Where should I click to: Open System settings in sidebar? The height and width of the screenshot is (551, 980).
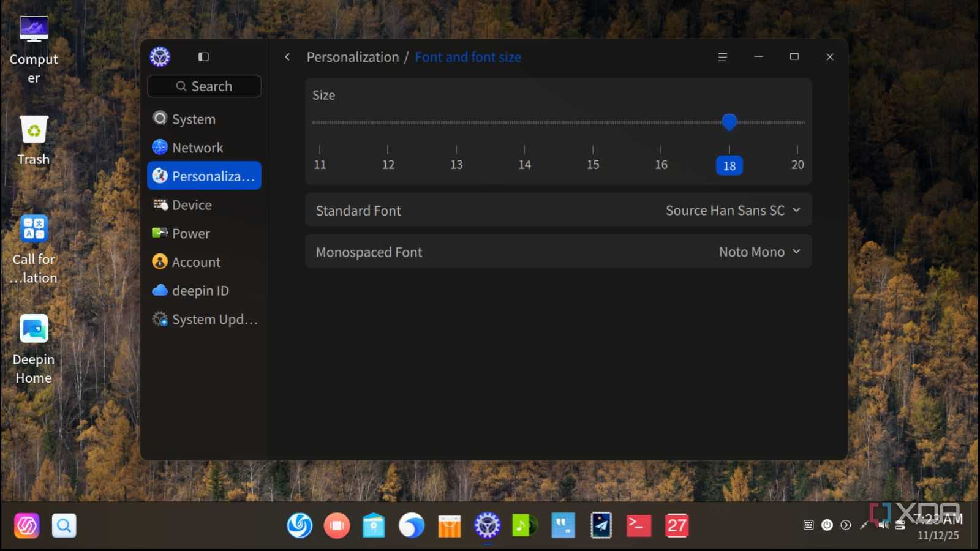point(205,119)
